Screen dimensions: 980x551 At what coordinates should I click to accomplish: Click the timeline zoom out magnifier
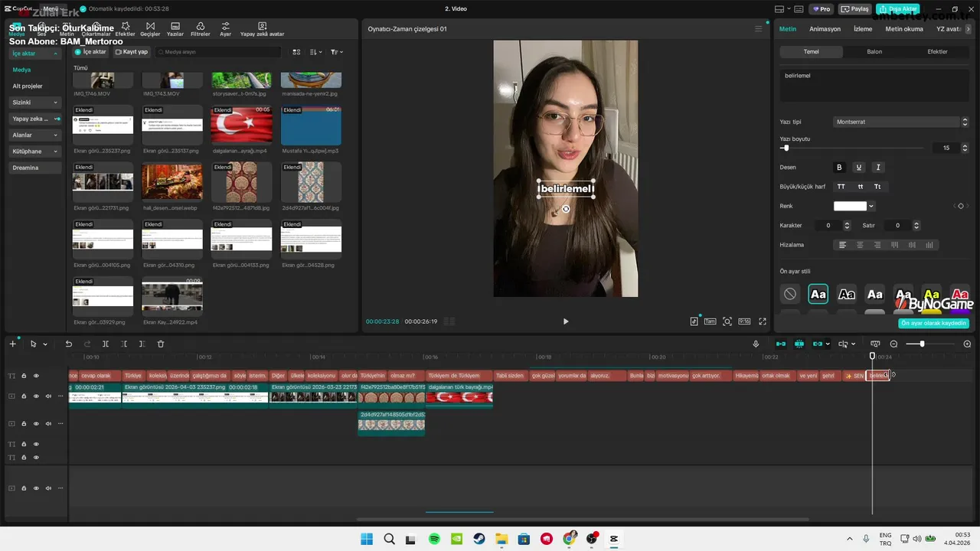point(893,344)
